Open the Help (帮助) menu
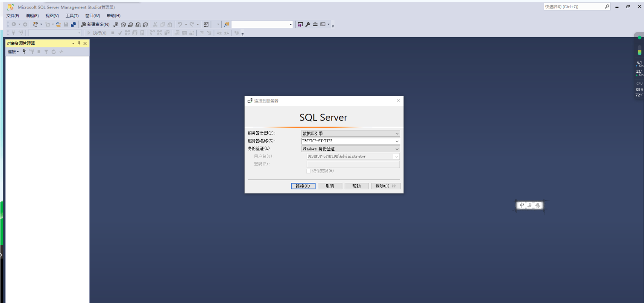 [x=114, y=15]
